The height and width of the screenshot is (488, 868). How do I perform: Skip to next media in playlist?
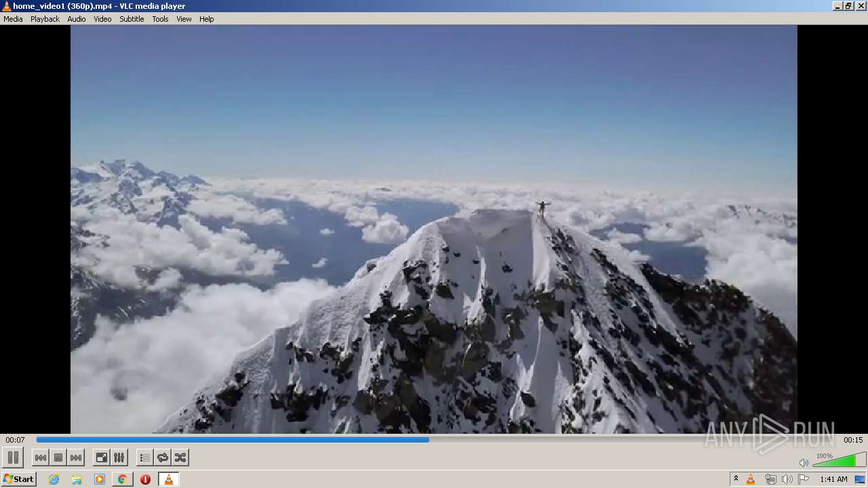(76, 457)
